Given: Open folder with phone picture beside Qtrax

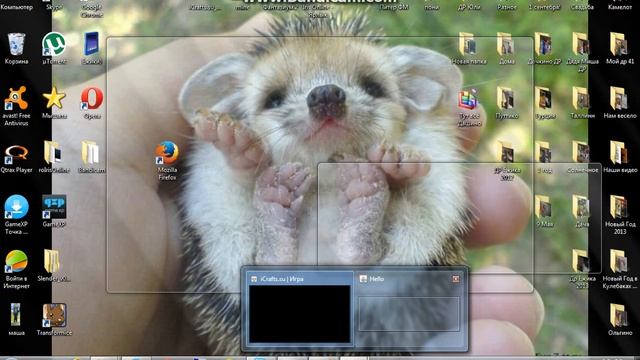Looking at the screenshot, I should point(53,153).
